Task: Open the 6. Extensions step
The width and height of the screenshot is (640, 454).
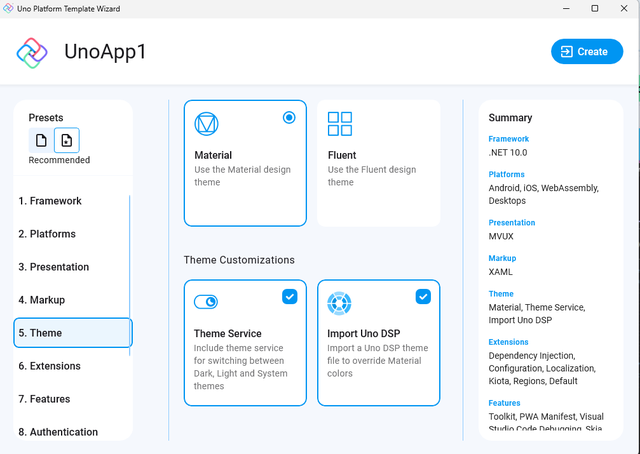Action: tap(50, 366)
